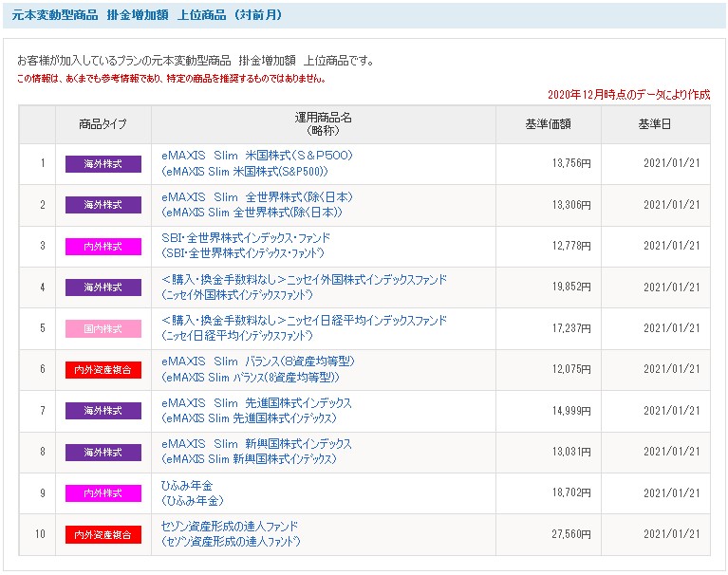Open the SBI・全世界株式インデックス・ファンド link
The width and height of the screenshot is (728, 575).
(x=246, y=246)
